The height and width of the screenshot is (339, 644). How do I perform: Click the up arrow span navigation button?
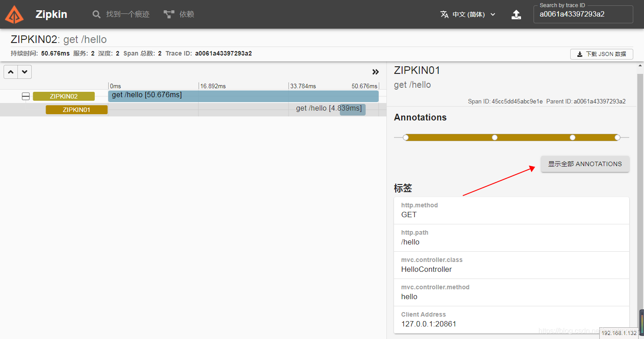pos(11,72)
